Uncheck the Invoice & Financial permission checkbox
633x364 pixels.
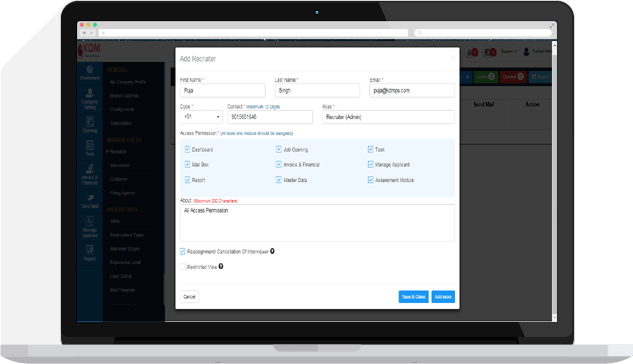point(279,164)
